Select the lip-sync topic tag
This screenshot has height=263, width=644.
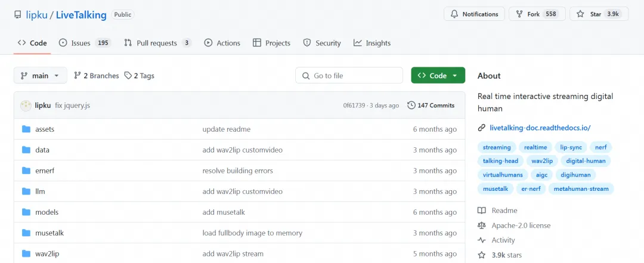tap(571, 147)
